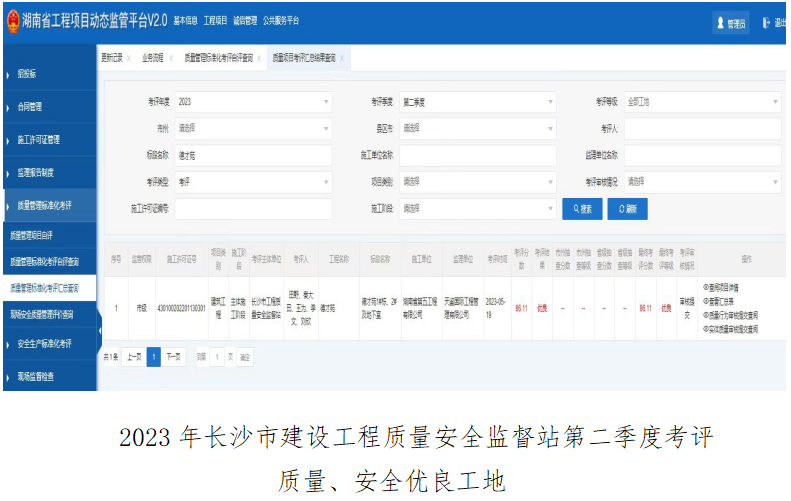This screenshot has width=791, height=501.
Task: Open the 基本信息 top menu
Action: point(185,21)
